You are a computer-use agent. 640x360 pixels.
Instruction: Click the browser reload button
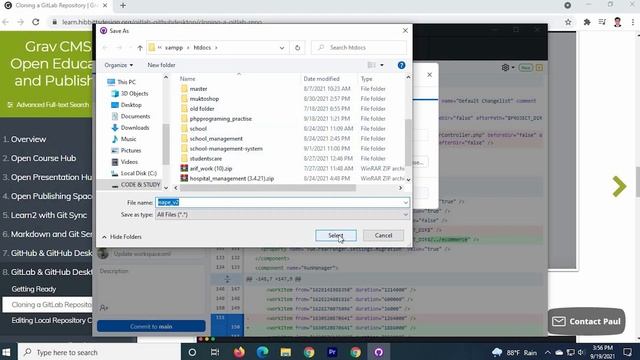[36, 22]
